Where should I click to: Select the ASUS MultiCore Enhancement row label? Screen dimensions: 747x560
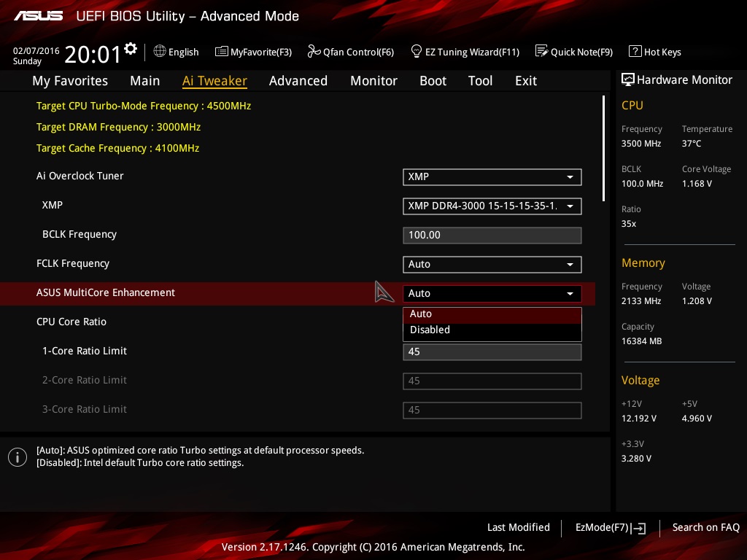(106, 293)
